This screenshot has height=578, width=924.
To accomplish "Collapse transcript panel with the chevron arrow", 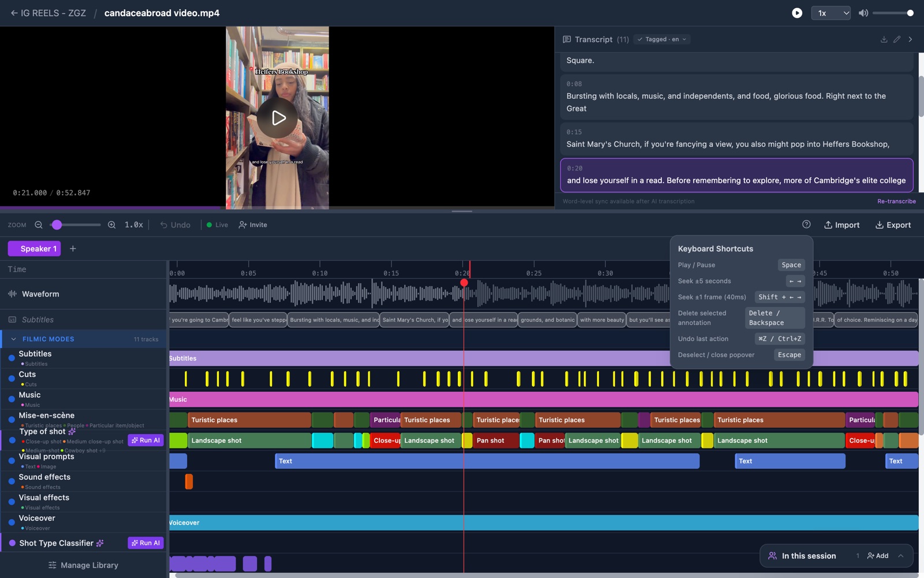I will pyautogui.click(x=911, y=39).
